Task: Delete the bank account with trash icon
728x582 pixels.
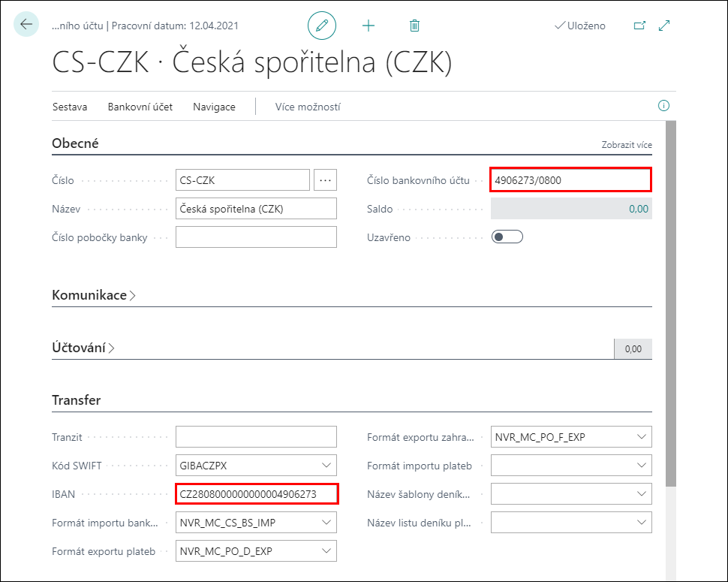Action: [414, 26]
